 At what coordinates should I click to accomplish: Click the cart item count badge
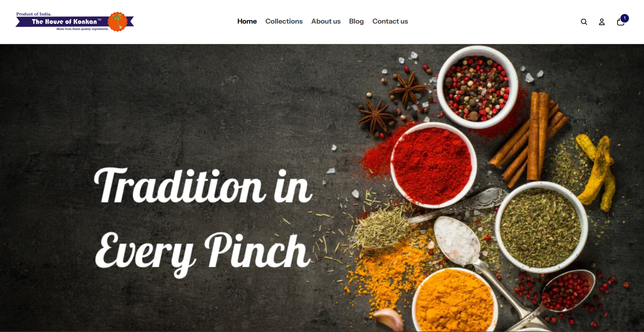click(625, 18)
